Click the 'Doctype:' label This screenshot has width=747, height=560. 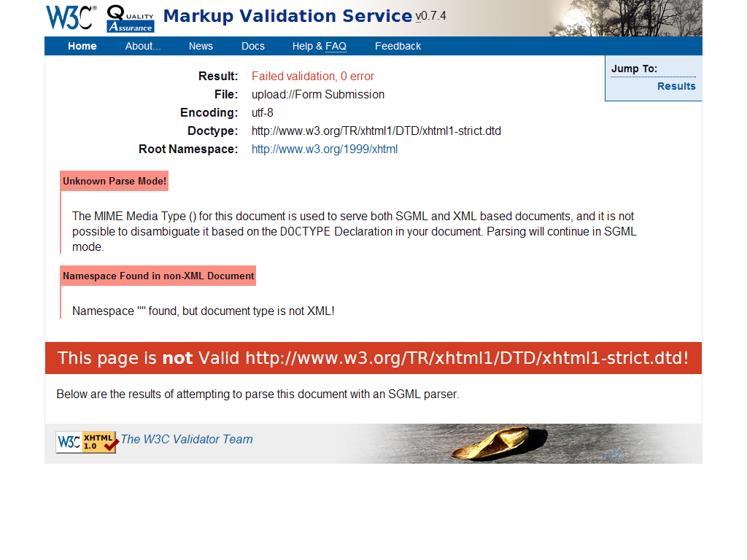(x=212, y=131)
